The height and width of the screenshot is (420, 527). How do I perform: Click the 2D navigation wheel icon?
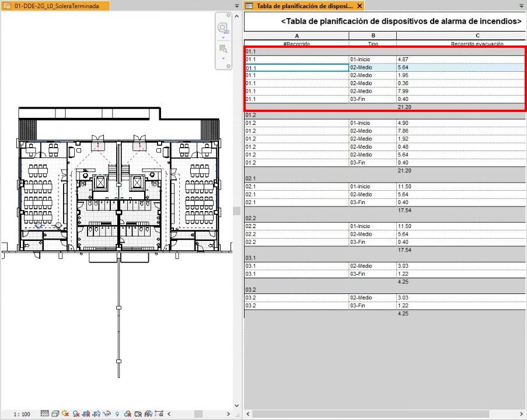click(223, 29)
